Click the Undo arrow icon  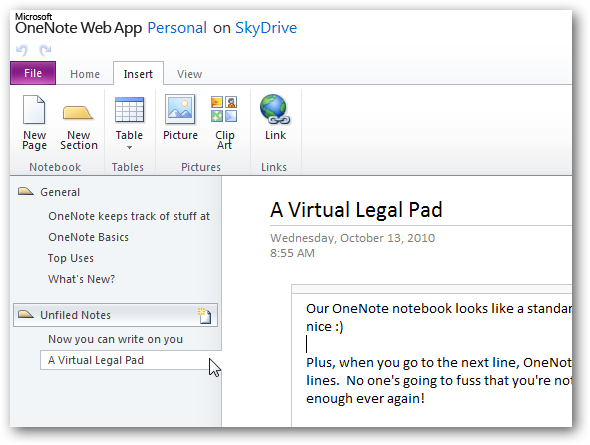[x=21, y=50]
